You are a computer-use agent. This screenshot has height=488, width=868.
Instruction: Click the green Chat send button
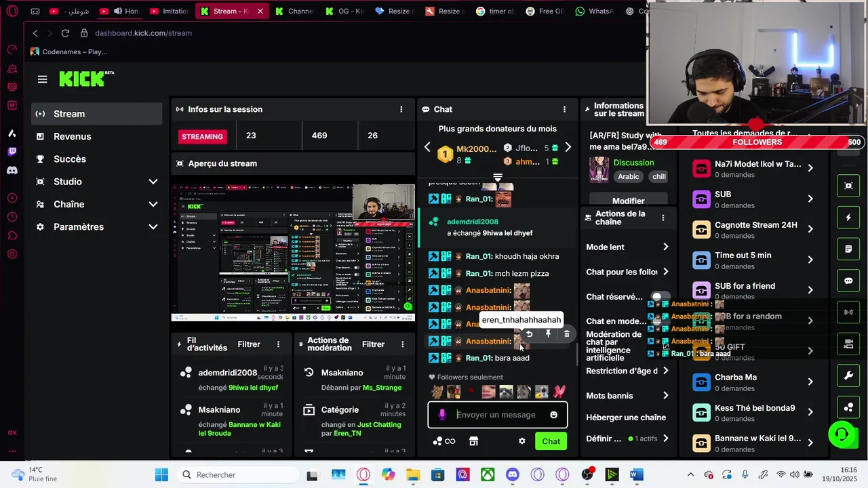pyautogui.click(x=551, y=441)
